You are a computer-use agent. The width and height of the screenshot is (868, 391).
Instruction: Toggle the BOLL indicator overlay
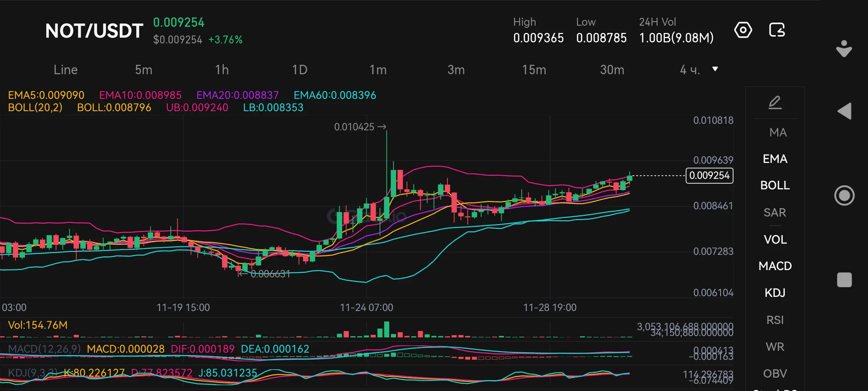[x=775, y=185]
